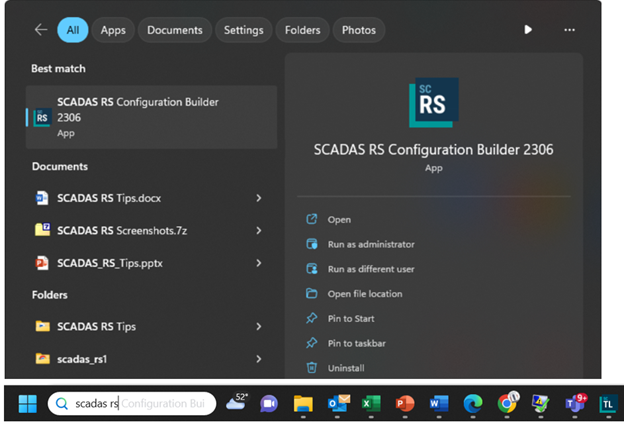Open the TL app in the taskbar
The height and width of the screenshot is (424, 624).
(x=608, y=404)
